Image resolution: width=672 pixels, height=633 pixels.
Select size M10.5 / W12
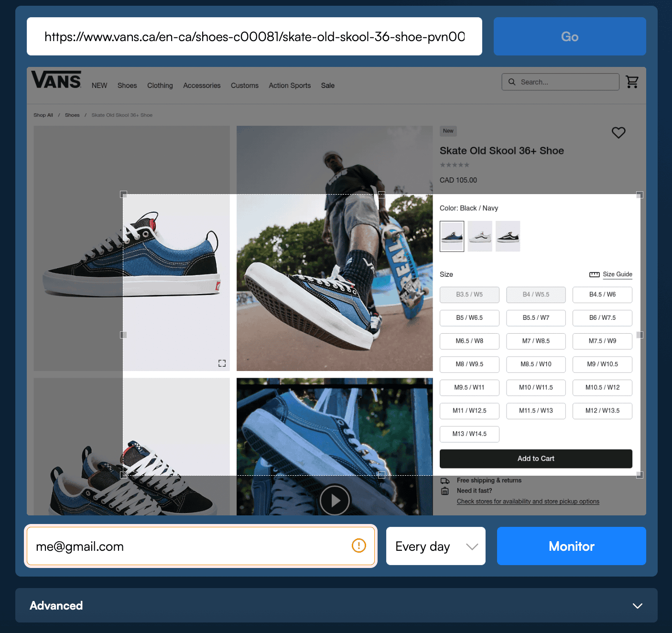point(602,388)
